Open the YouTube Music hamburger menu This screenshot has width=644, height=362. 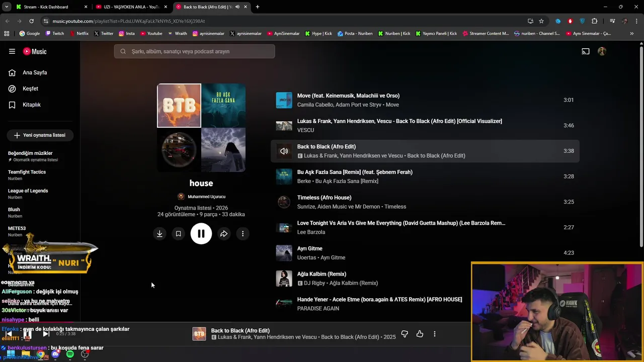click(x=12, y=51)
